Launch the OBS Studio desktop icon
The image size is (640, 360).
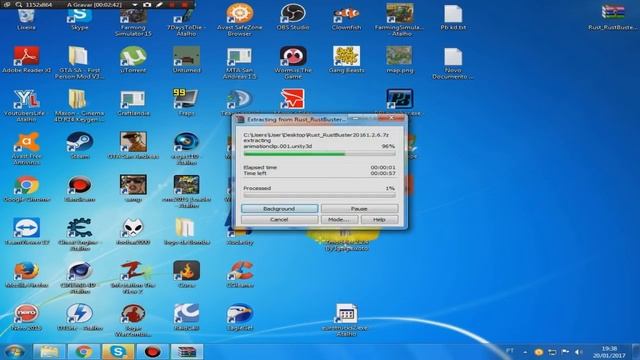pos(293,17)
